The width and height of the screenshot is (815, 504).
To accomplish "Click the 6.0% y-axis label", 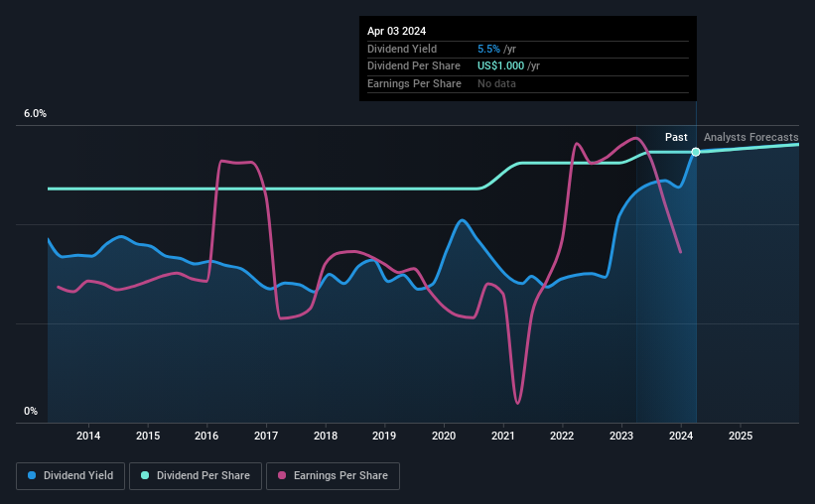I will pos(36,114).
